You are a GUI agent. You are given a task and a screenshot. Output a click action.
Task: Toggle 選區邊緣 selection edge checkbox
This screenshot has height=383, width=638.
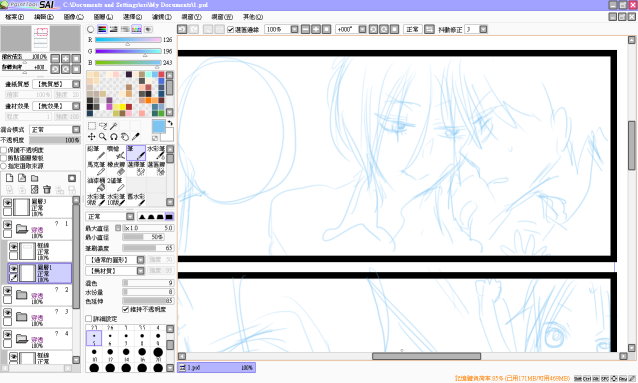(230, 29)
